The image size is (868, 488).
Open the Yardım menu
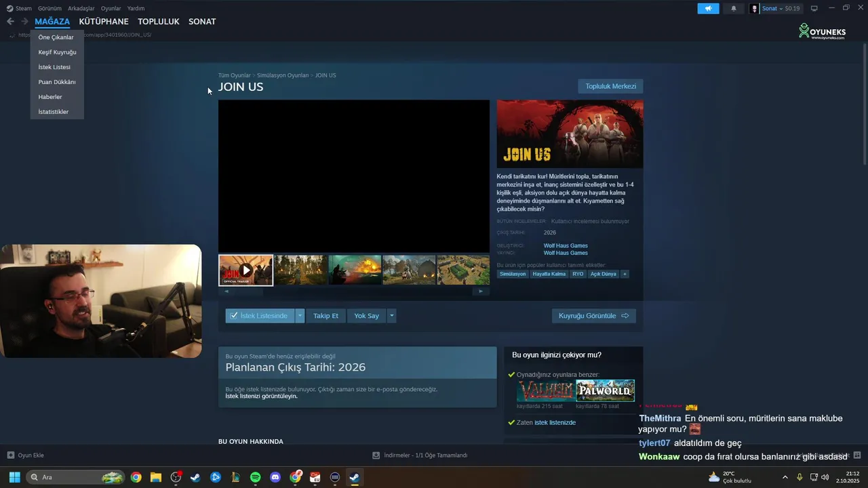pos(136,8)
